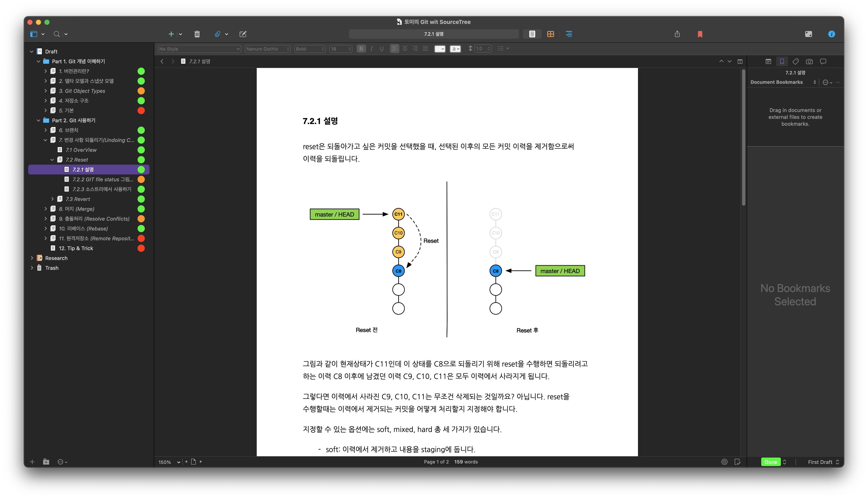The width and height of the screenshot is (868, 499).
Task: Expand 3. Git Object Types item
Action: (45, 91)
